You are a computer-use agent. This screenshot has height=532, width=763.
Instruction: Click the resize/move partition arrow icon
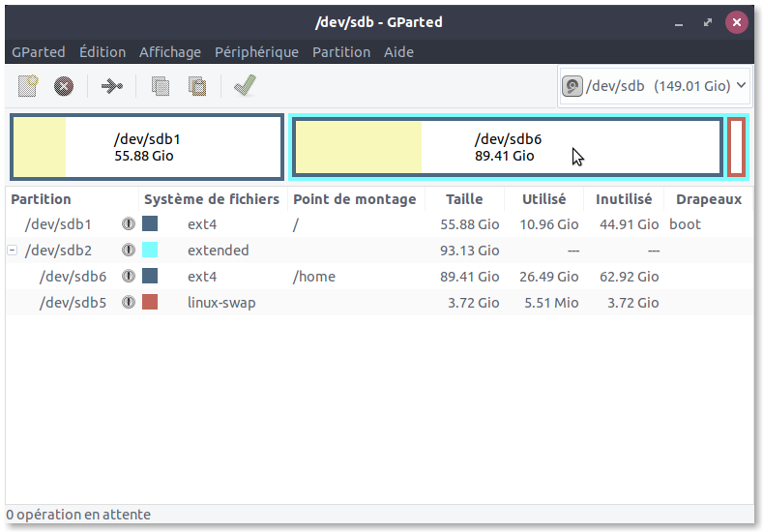tap(112, 86)
